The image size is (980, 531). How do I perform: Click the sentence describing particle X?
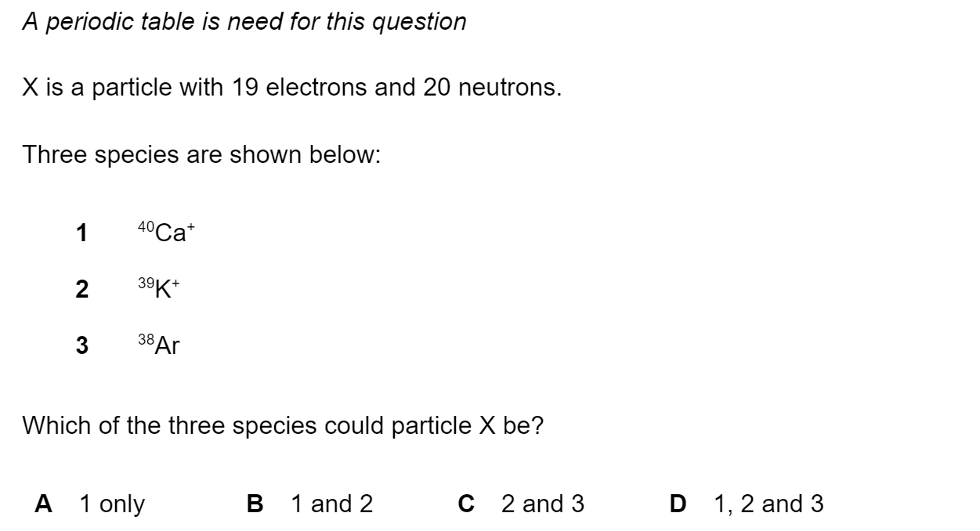point(292,88)
